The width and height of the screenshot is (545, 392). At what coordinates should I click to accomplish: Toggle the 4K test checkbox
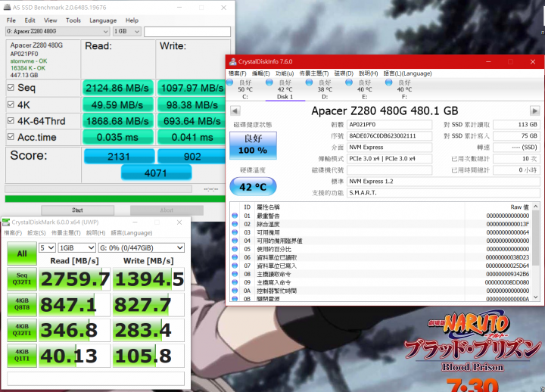11,104
